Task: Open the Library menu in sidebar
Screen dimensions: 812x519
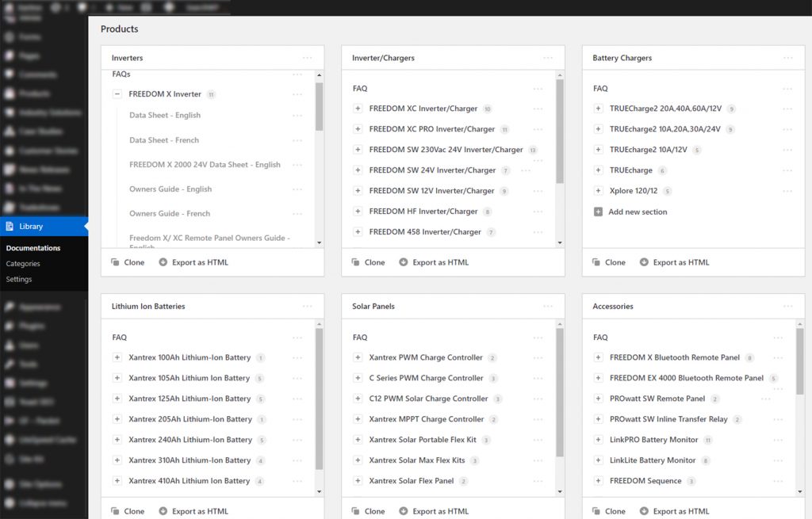Action: 44,226
